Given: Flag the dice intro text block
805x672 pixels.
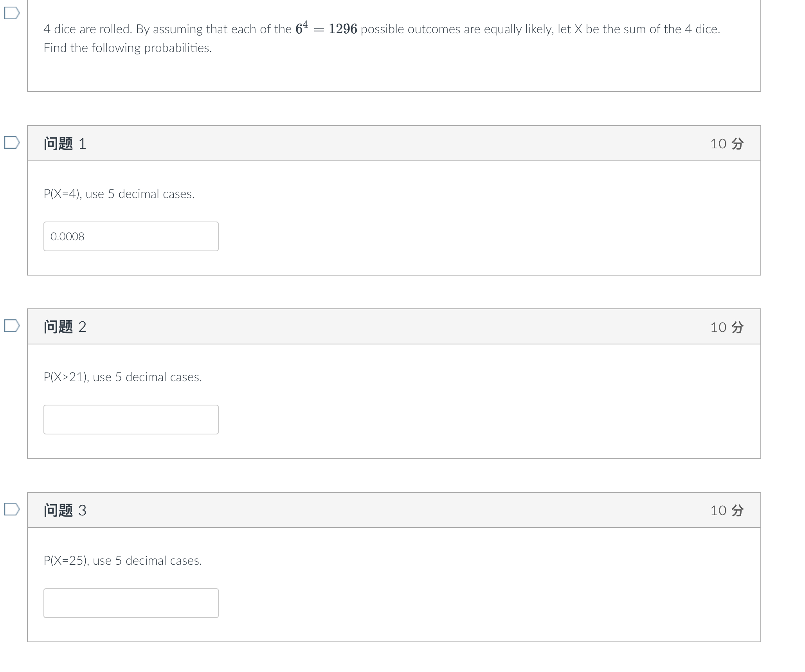Looking at the screenshot, I should click(12, 13).
